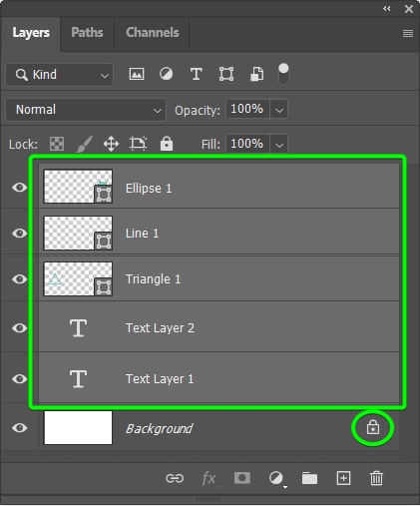This screenshot has width=420, height=506.
Task: Open the Normal blend mode dropdown
Action: tap(86, 110)
